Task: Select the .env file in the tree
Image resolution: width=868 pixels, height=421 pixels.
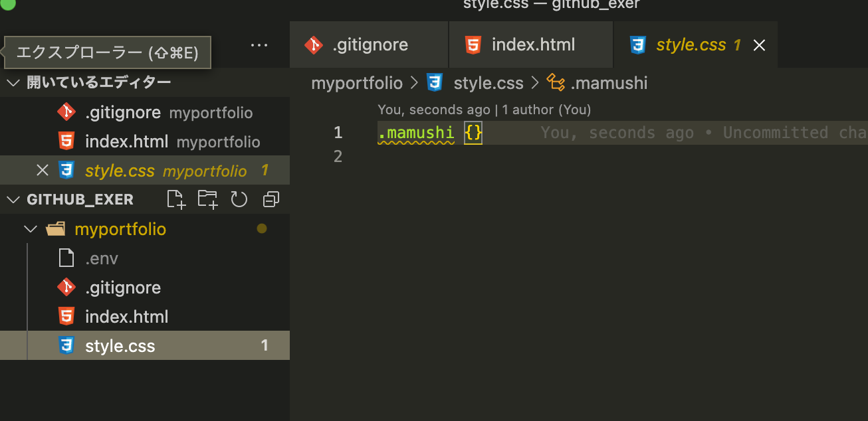Action: (x=102, y=258)
